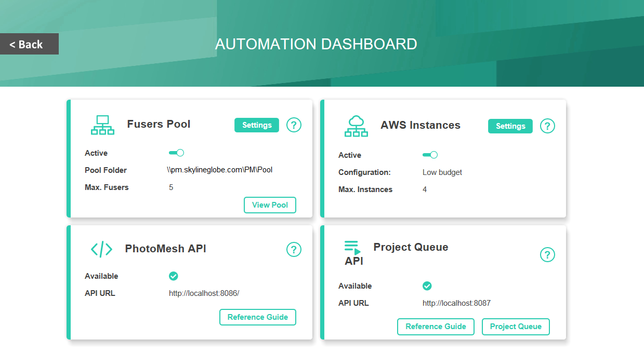Open help for Fusers Pool
This screenshot has width=644, height=353.
click(294, 125)
